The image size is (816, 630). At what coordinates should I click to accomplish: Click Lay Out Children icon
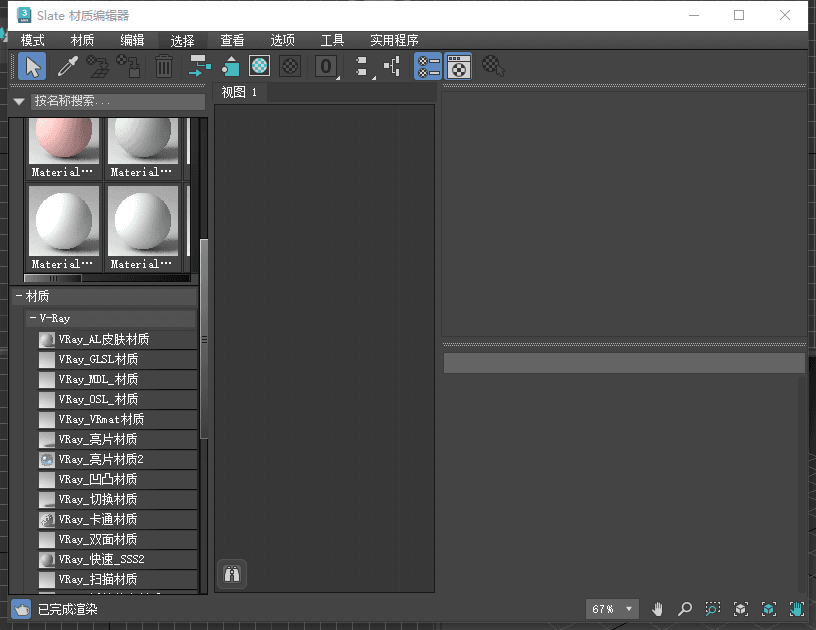392,67
